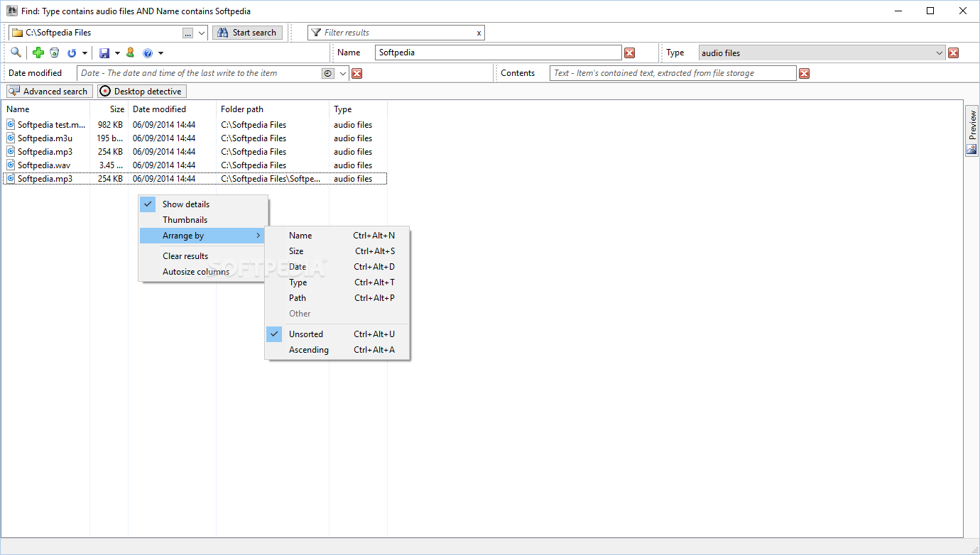The image size is (980, 555).
Task: Open the help icon dropdown arrow
Action: (160, 53)
